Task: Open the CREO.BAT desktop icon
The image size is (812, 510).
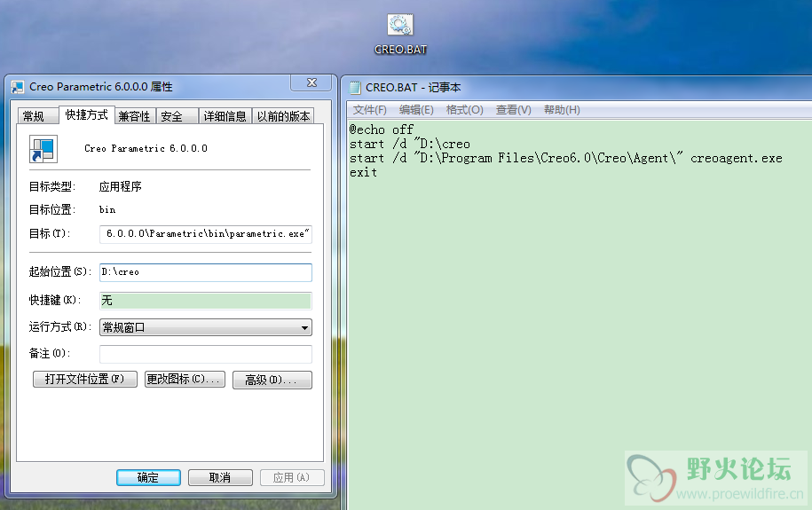Action: click(x=399, y=34)
